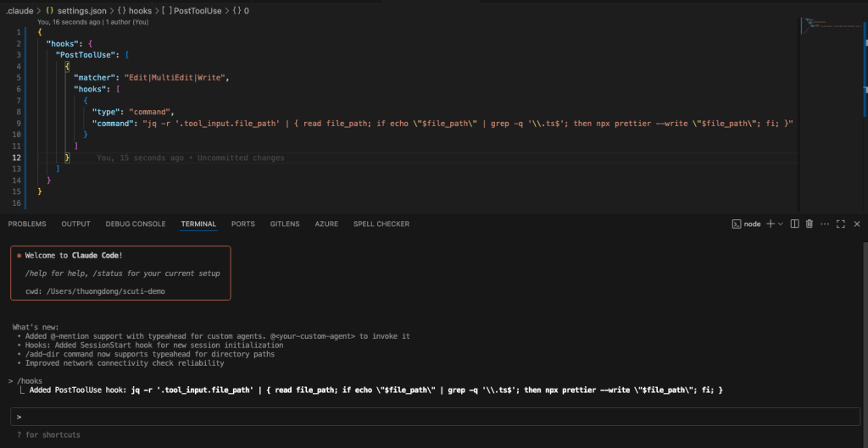The image size is (868, 448).
Task: Click the '? for shortcuts' hint
Action: [x=48, y=434]
